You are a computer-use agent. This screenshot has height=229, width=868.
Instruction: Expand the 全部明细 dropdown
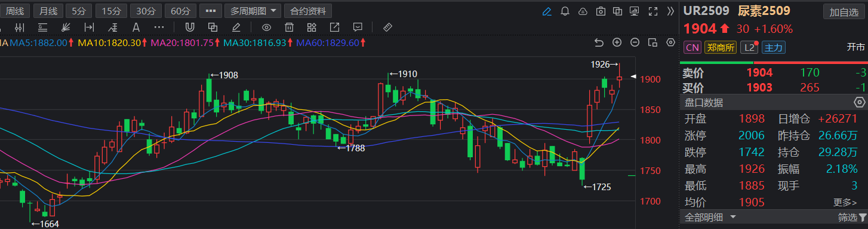pos(710,216)
